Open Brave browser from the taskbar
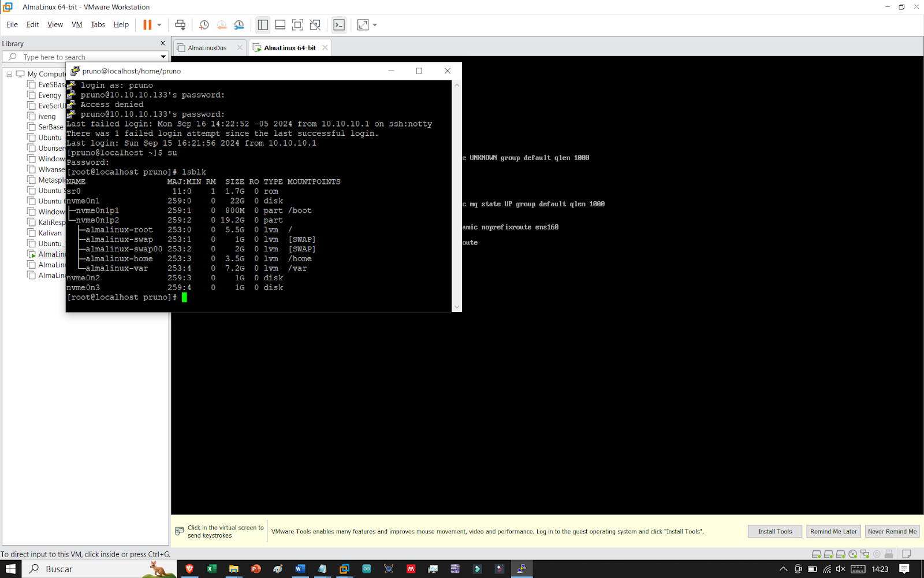The height and width of the screenshot is (578, 924). [189, 569]
